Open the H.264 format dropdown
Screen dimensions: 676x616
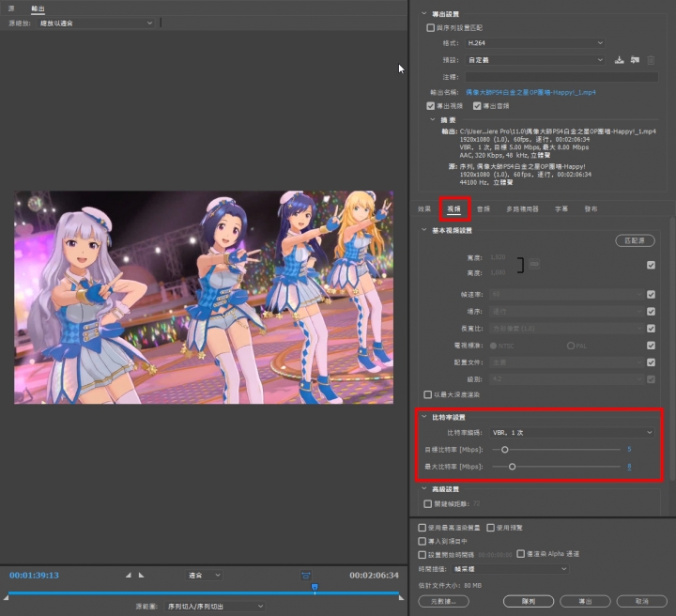[x=534, y=43]
